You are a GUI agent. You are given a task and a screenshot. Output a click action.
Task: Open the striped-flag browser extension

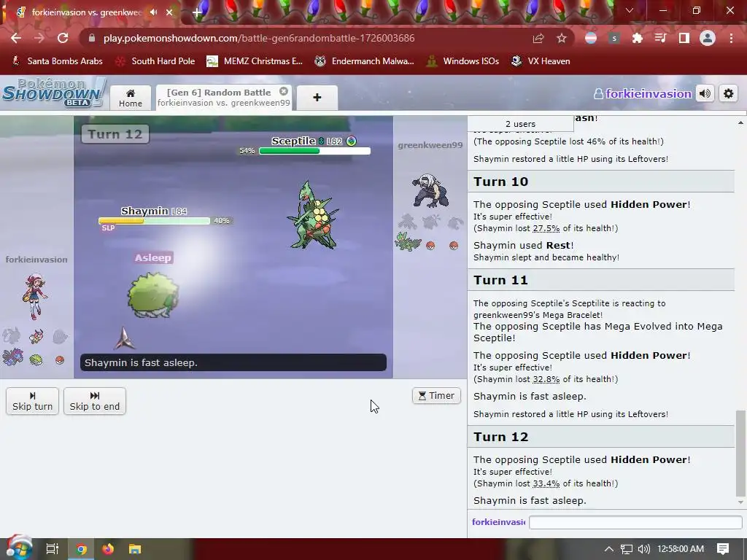click(591, 38)
